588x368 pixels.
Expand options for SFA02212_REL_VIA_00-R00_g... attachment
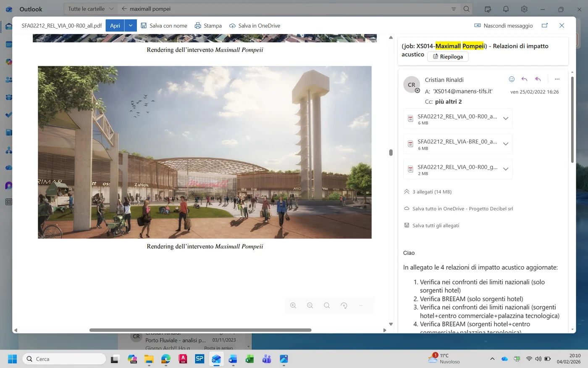pyautogui.click(x=506, y=169)
